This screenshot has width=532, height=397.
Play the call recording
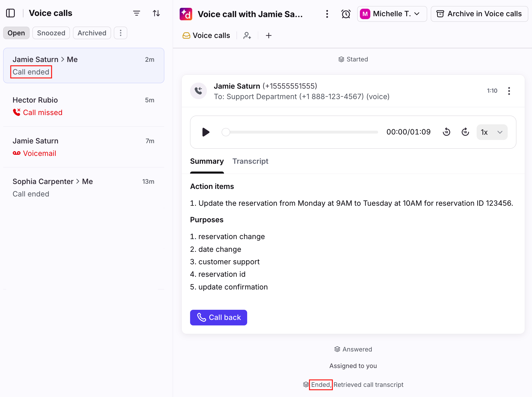tap(206, 132)
